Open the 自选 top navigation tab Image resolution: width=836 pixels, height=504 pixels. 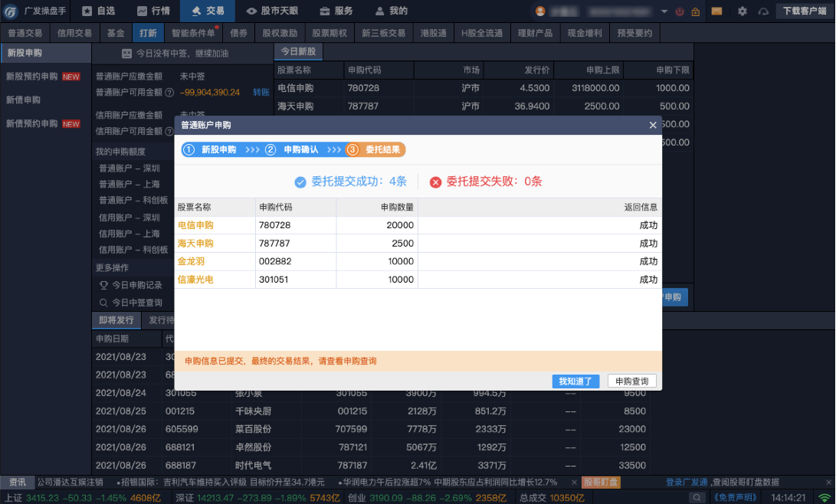[x=99, y=11]
